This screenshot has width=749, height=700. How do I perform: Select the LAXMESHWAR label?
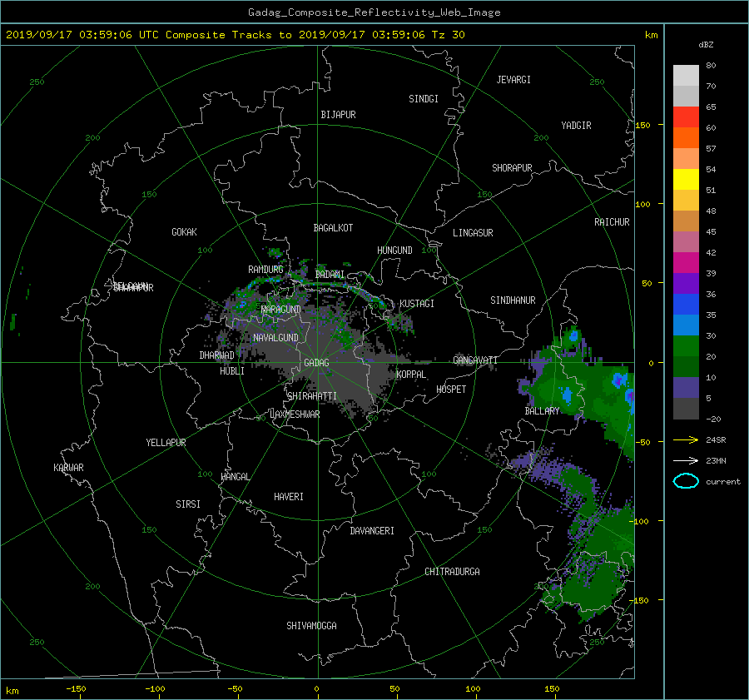click(x=295, y=415)
